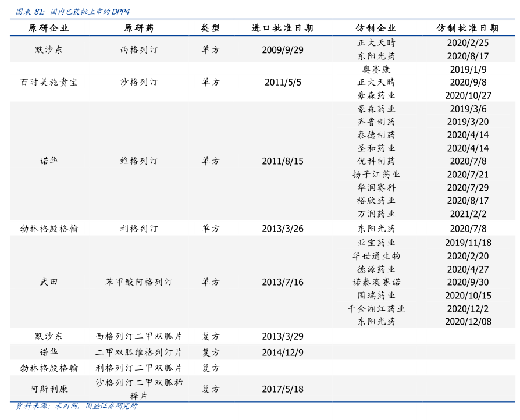This screenshot has height=420, width=520.
Task: Select the generic company '奥赛康'
Action: click(376, 69)
